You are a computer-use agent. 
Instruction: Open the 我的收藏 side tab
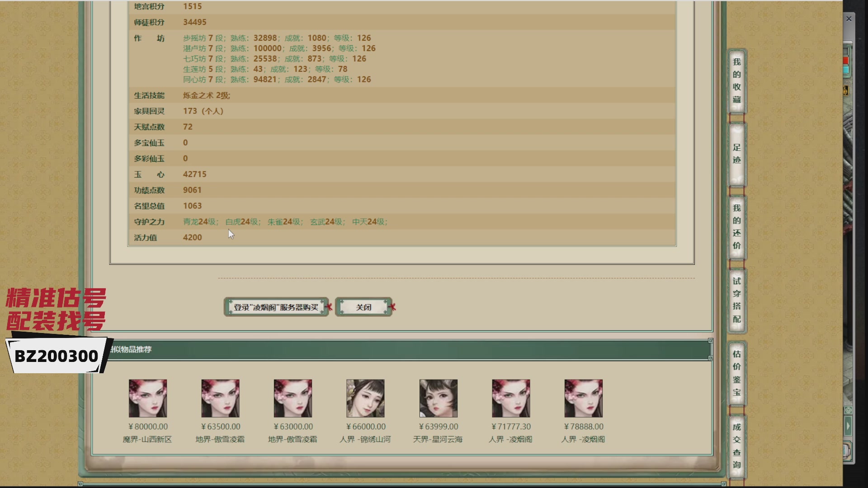tap(736, 80)
